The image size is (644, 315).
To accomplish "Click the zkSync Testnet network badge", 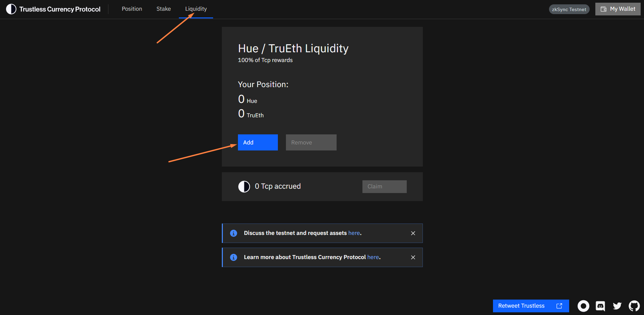I will (569, 9).
